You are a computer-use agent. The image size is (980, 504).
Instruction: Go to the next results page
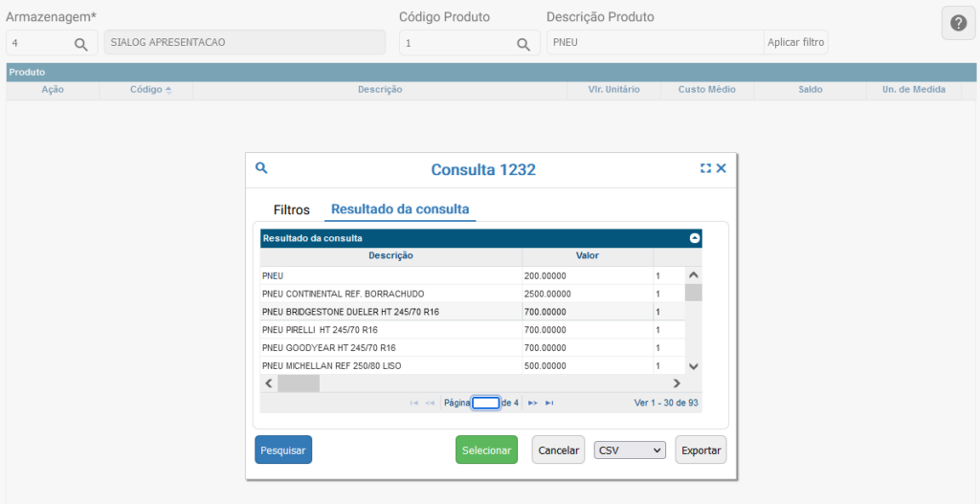click(x=533, y=404)
